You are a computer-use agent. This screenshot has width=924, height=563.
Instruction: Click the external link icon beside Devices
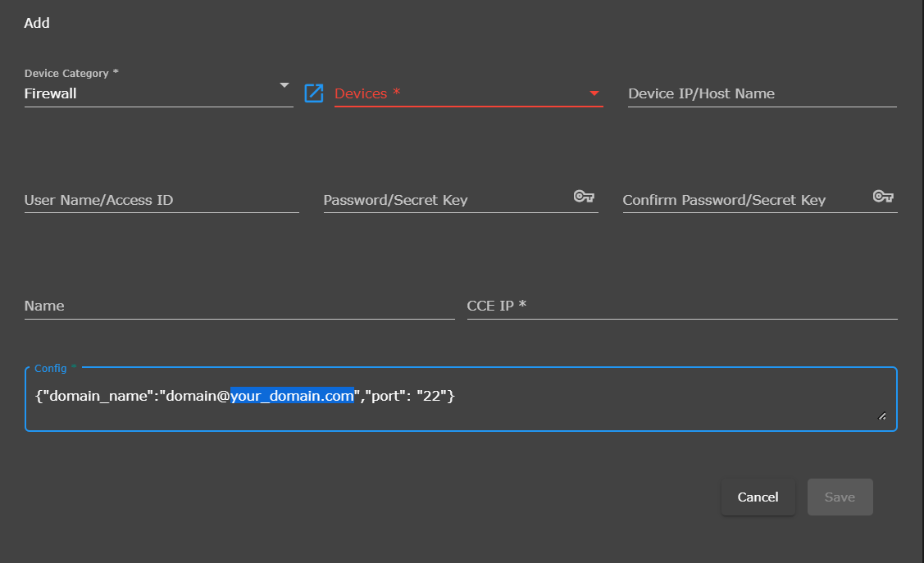(x=313, y=93)
